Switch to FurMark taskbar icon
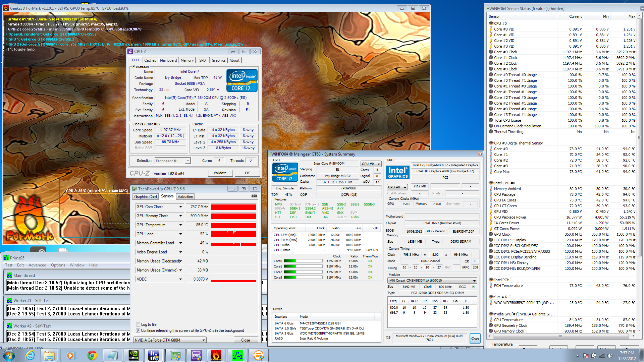The width and height of the screenshot is (644, 362). tap(216, 355)
